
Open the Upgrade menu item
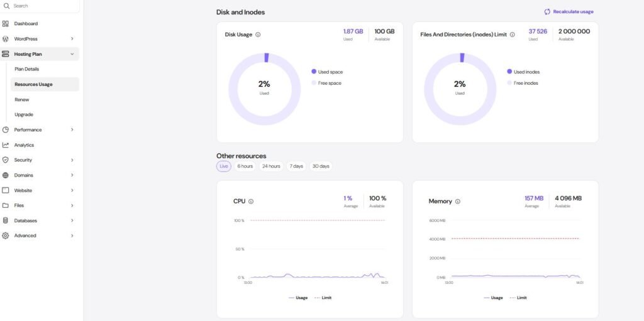coord(24,114)
